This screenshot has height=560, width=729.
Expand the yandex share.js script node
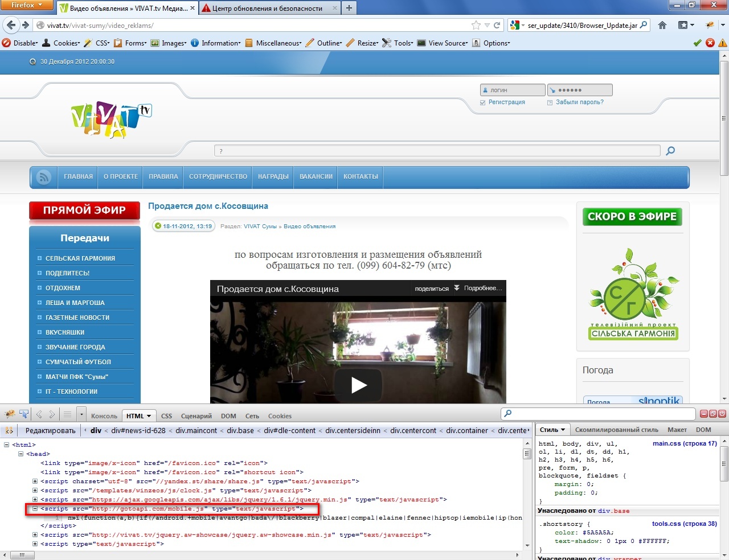point(35,481)
